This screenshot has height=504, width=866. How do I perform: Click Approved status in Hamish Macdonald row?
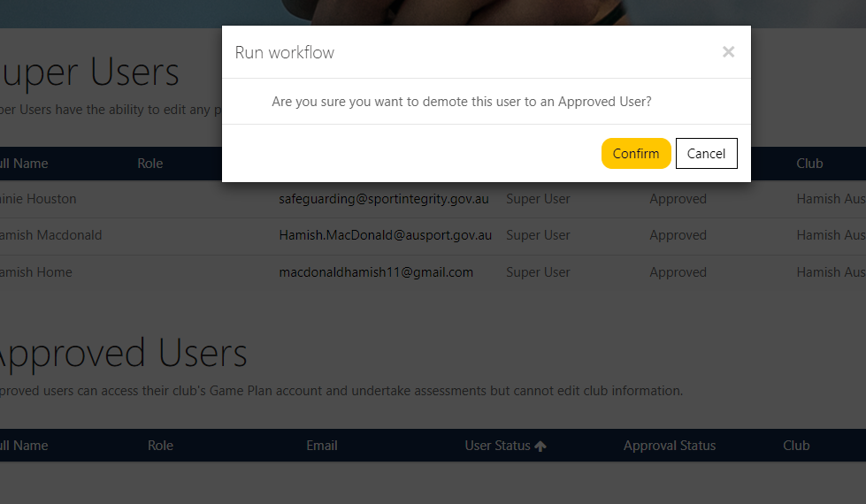point(678,235)
